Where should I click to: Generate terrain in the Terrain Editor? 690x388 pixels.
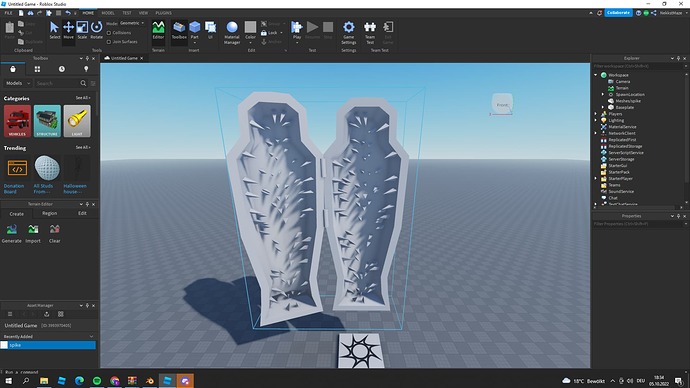pyautogui.click(x=11, y=233)
